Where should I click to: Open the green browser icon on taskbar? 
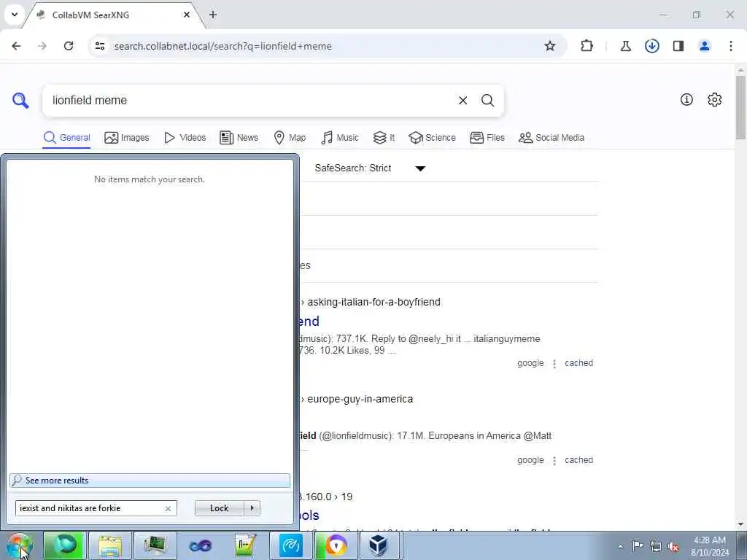point(64,545)
